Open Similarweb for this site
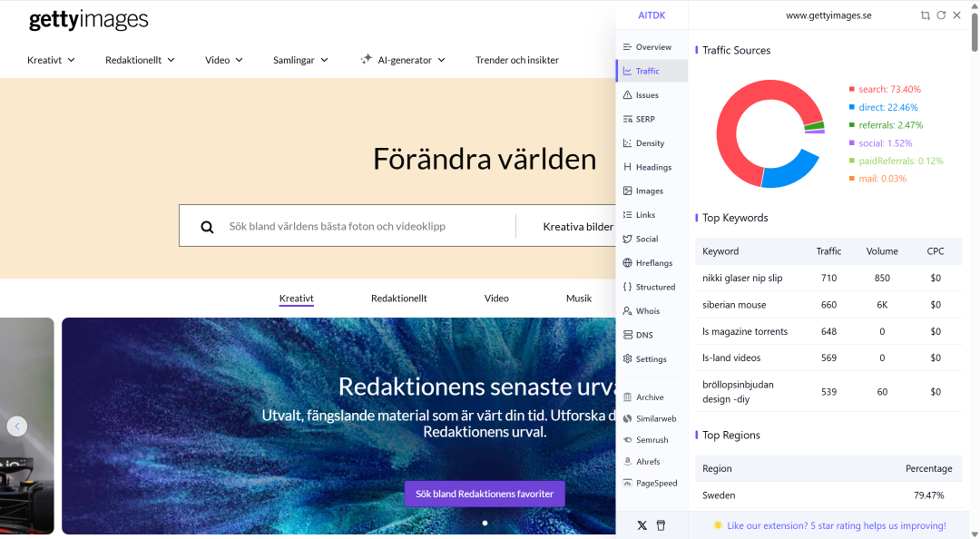Viewport: 980px width, 539px height. point(652,418)
